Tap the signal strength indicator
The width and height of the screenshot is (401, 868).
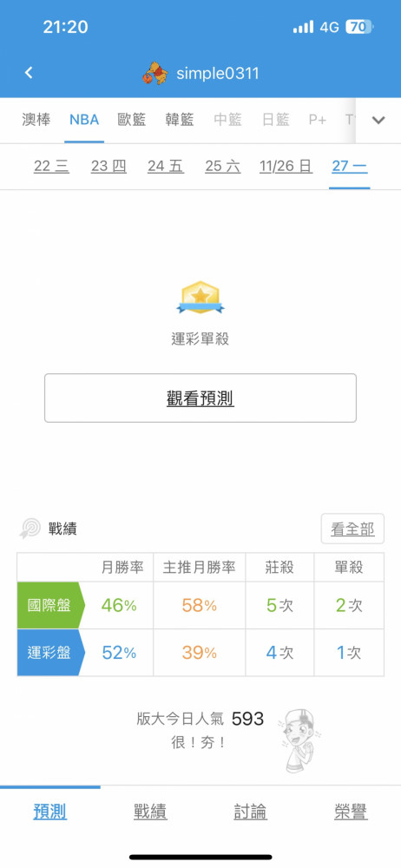(303, 27)
